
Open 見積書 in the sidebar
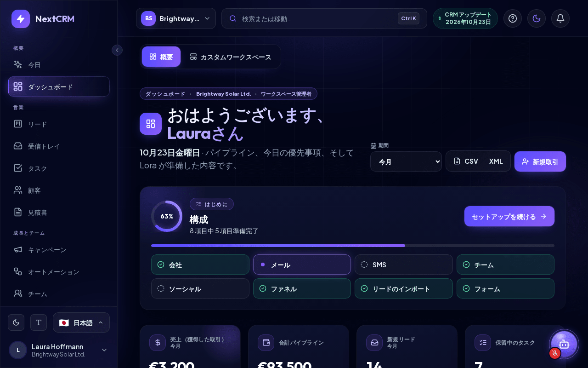[59, 213]
